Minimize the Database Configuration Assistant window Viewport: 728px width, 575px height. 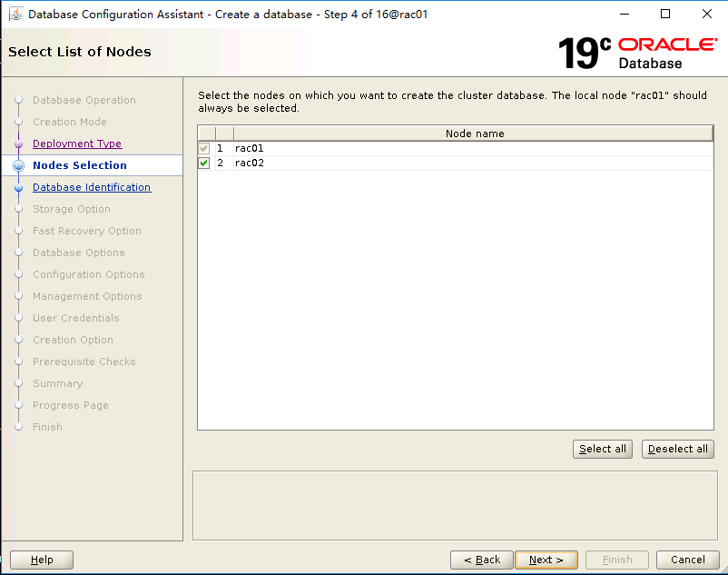coord(625,14)
